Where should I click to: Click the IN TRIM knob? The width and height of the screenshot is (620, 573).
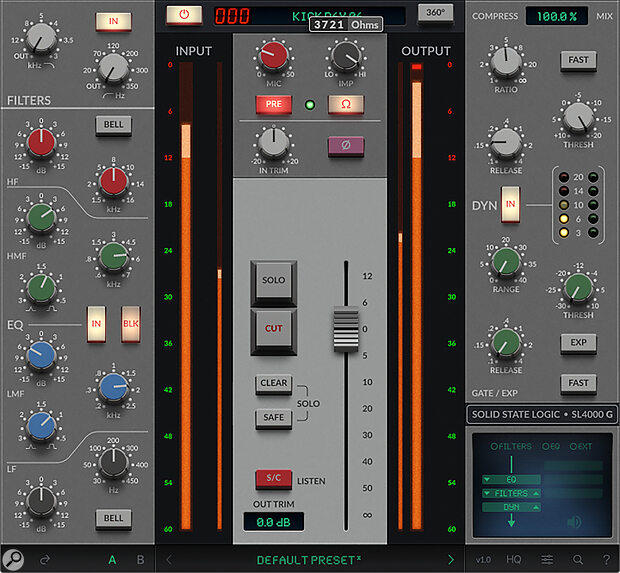pyautogui.click(x=274, y=142)
